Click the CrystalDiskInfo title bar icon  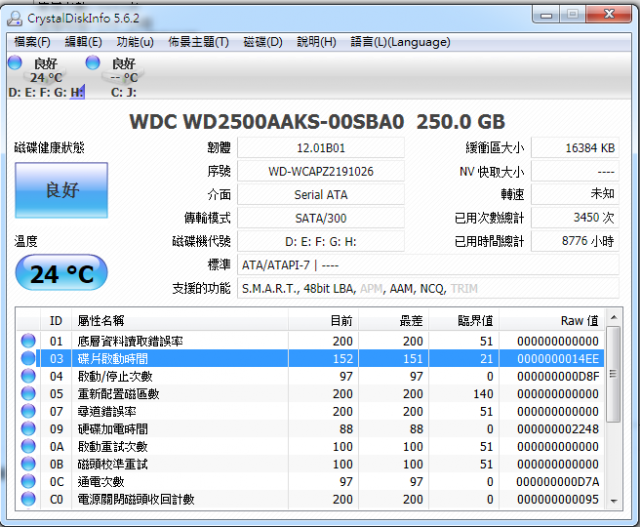pyautogui.click(x=15, y=18)
